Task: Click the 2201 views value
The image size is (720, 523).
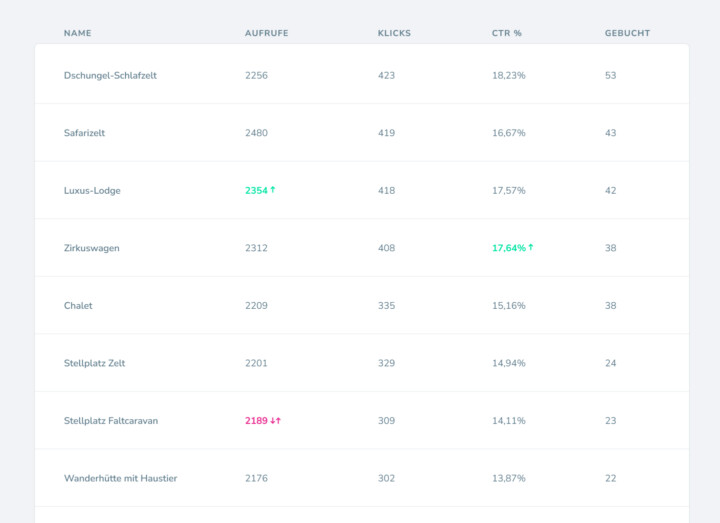Action: pyautogui.click(x=256, y=363)
